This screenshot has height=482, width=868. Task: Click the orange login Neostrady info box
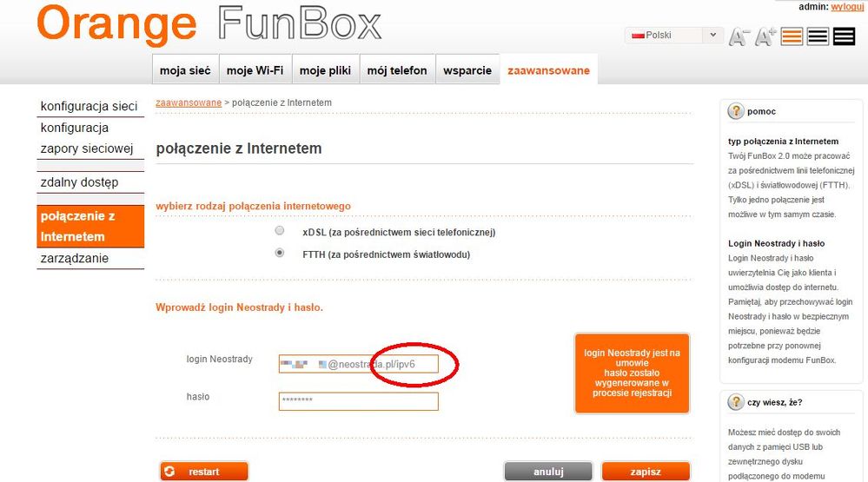point(632,373)
